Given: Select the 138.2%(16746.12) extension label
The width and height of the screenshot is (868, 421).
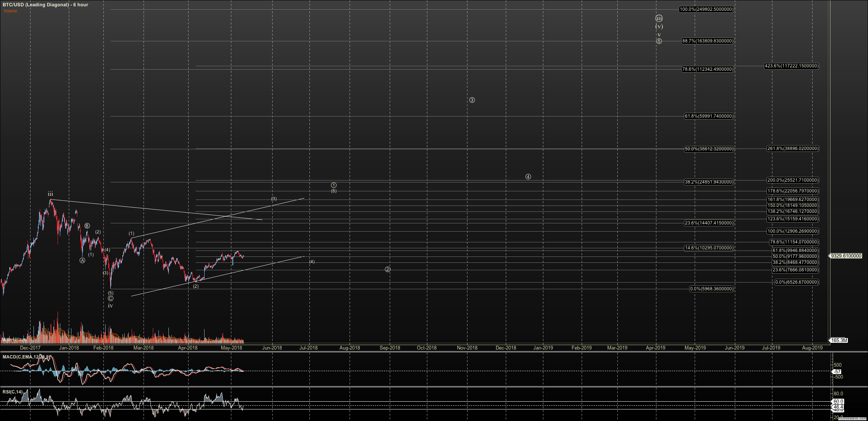Looking at the screenshot, I should tap(793, 211).
